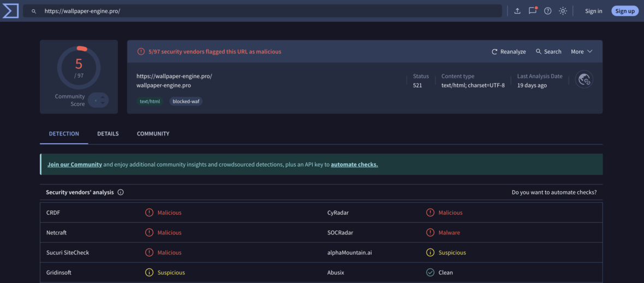Click the Sucuri SiteCheck vendor name
Image resolution: width=644 pixels, height=283 pixels.
coord(68,252)
